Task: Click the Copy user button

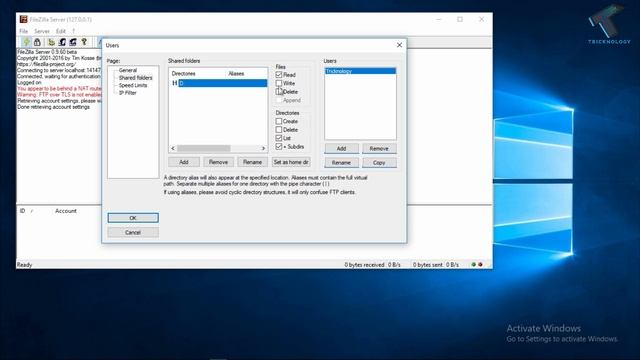Action: [x=379, y=162]
